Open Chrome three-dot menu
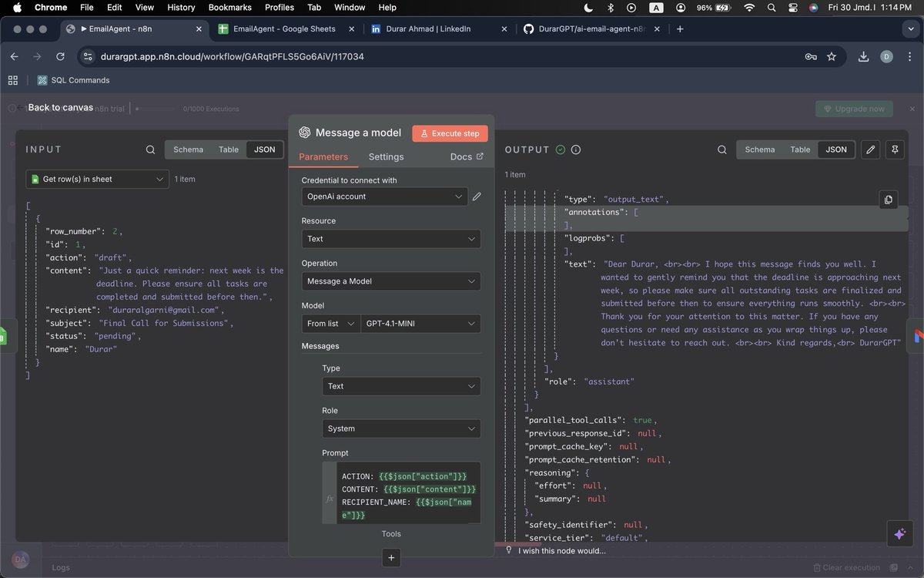Viewport: 924px width, 578px height. [909, 56]
